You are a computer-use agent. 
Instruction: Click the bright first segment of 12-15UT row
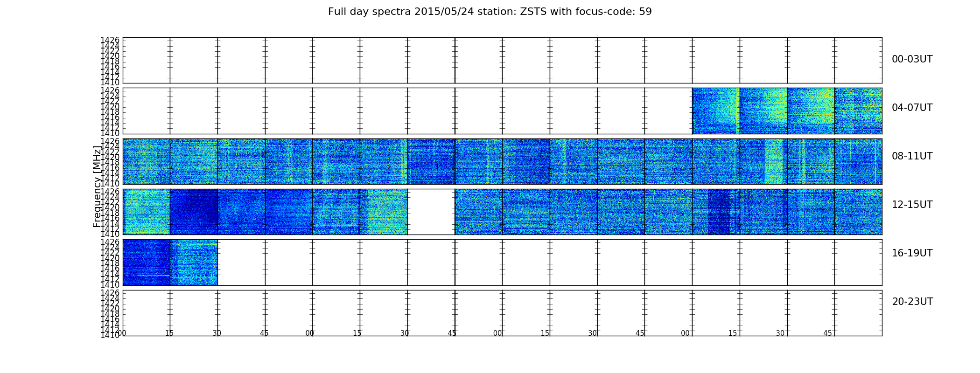pos(147,212)
